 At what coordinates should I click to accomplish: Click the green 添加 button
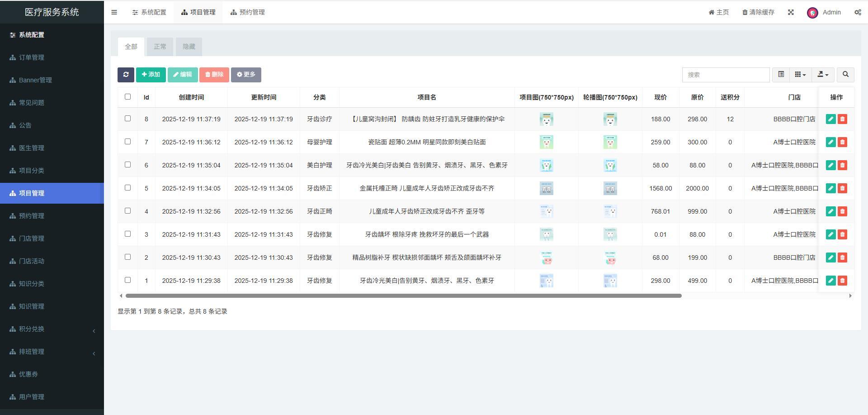tap(151, 75)
